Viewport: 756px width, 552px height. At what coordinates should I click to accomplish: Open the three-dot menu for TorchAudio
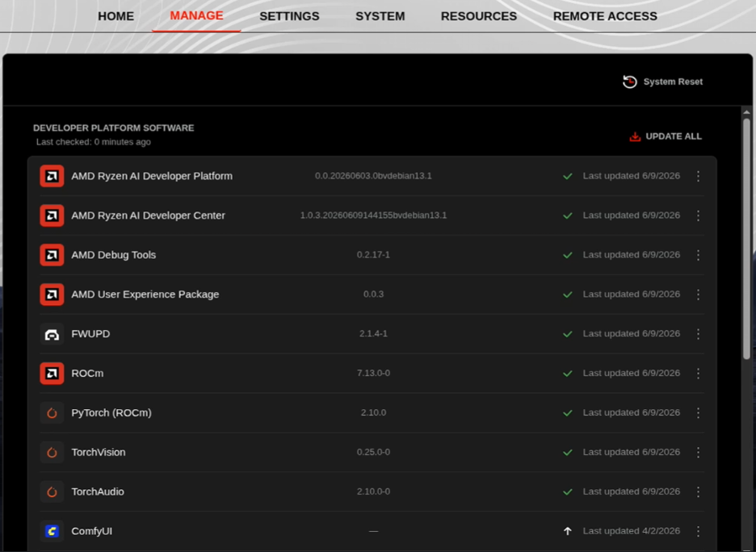pyautogui.click(x=698, y=492)
